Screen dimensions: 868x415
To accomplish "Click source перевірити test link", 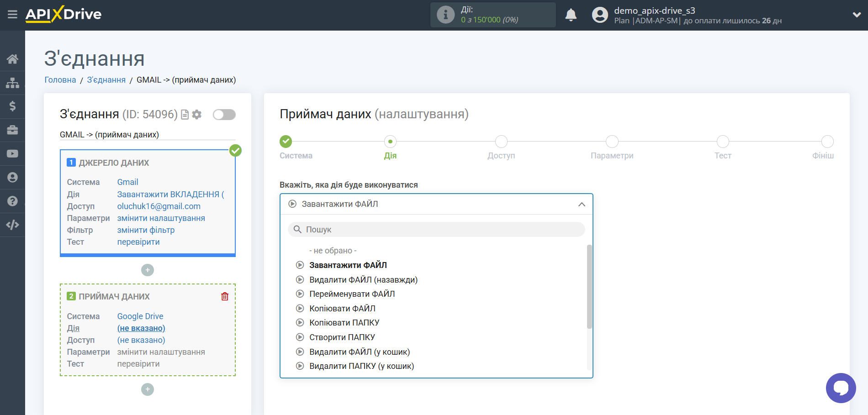I will 138,242.
